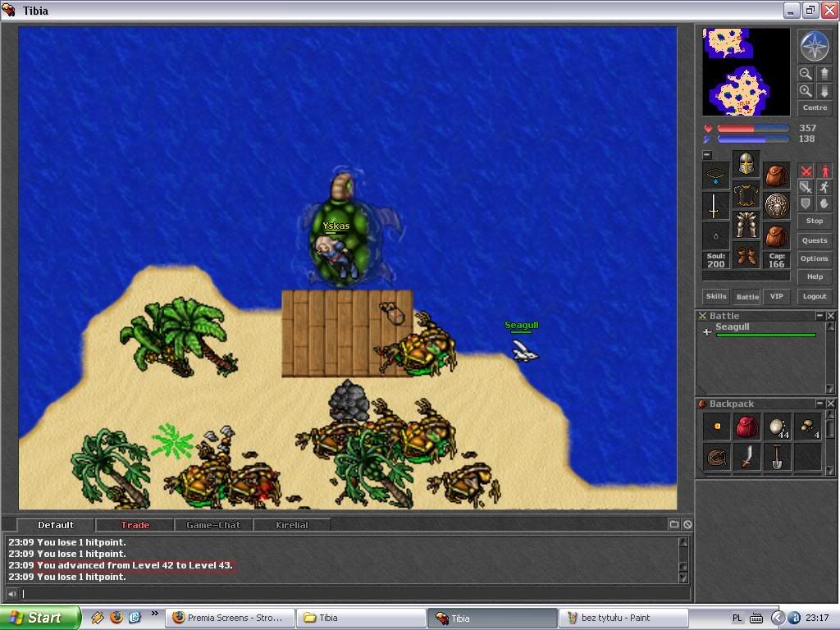The width and height of the screenshot is (840, 630).
Task: Open the Help window
Action: 815,277
